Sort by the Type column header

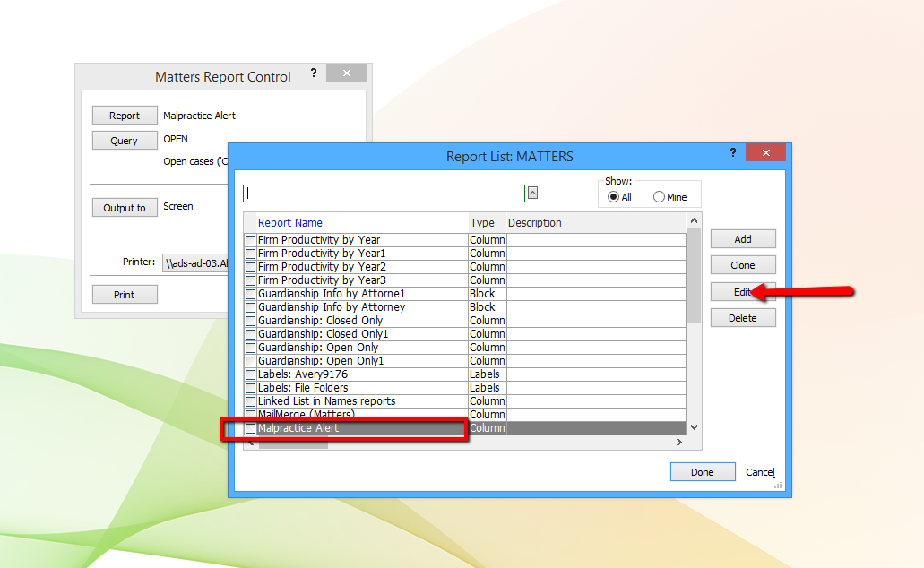coord(482,223)
